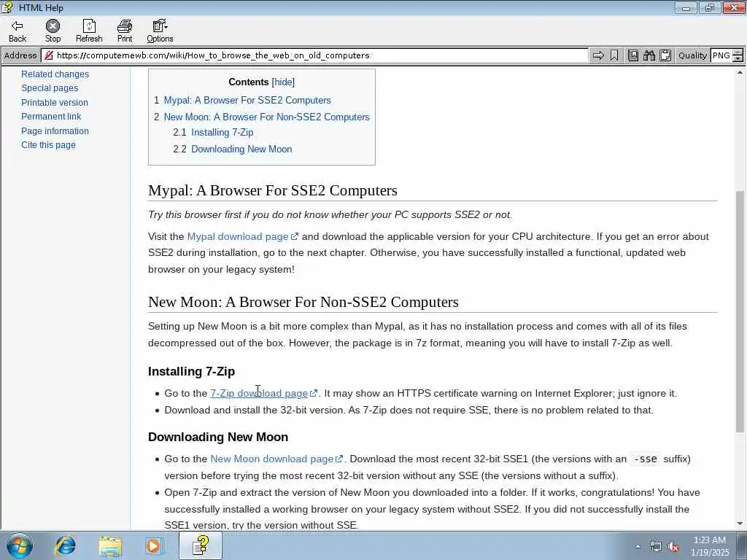
Task: Click external link icon after New Moon download page
Action: [x=339, y=459]
